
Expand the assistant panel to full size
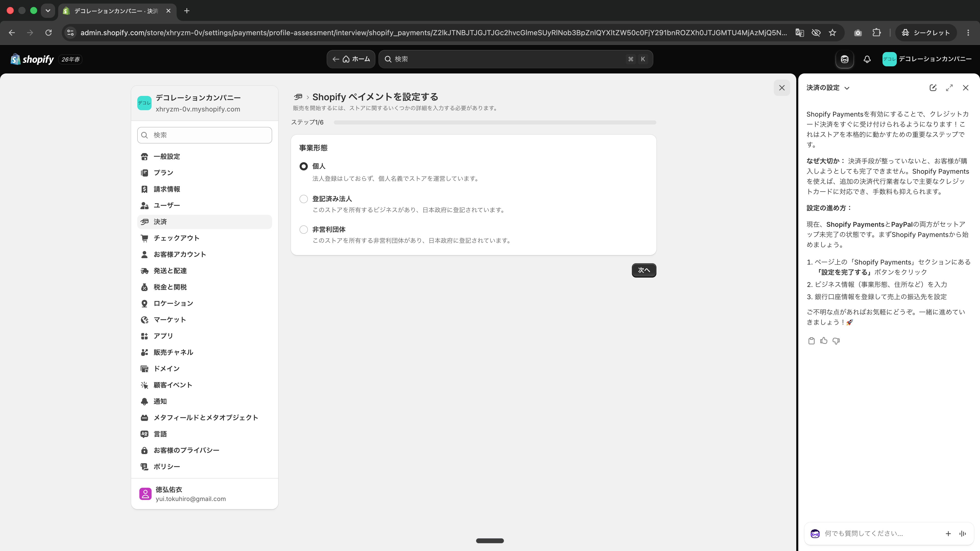click(x=949, y=88)
